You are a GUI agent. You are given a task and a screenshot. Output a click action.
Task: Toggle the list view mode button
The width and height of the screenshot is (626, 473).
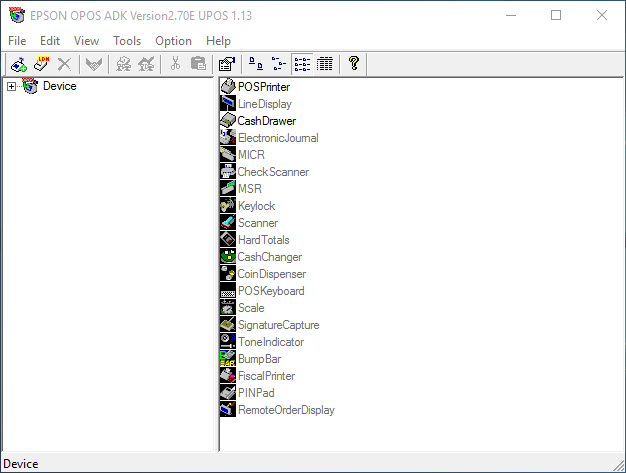(302, 64)
